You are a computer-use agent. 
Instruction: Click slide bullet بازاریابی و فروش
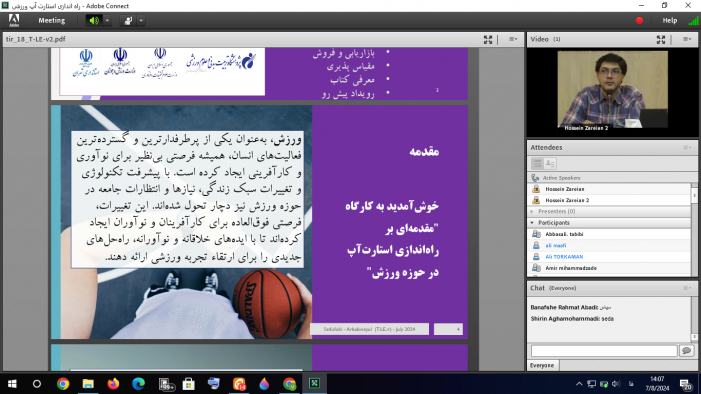click(x=343, y=53)
